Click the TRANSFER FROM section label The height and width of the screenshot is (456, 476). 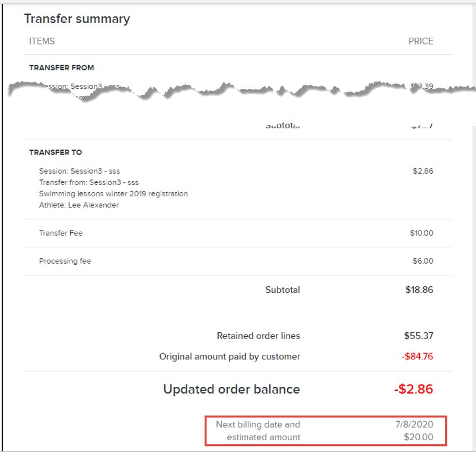(62, 67)
